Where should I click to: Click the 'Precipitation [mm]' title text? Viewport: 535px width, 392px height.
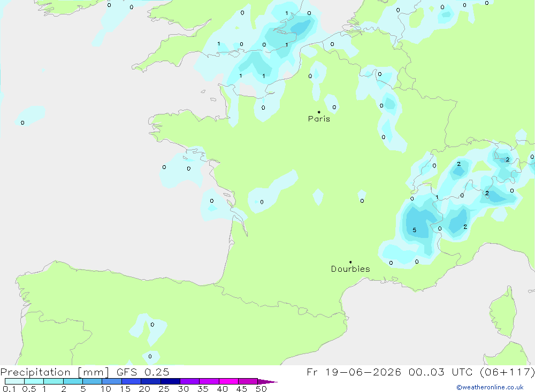tap(55, 372)
